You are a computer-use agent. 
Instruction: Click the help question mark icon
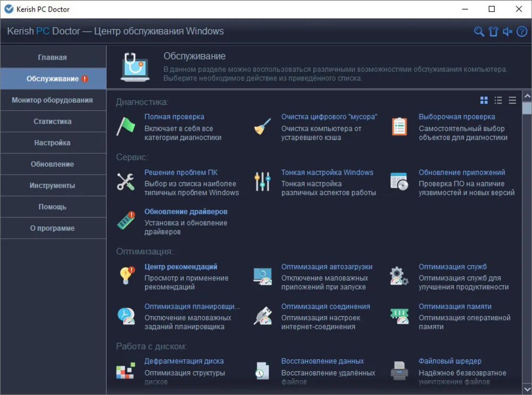click(522, 32)
